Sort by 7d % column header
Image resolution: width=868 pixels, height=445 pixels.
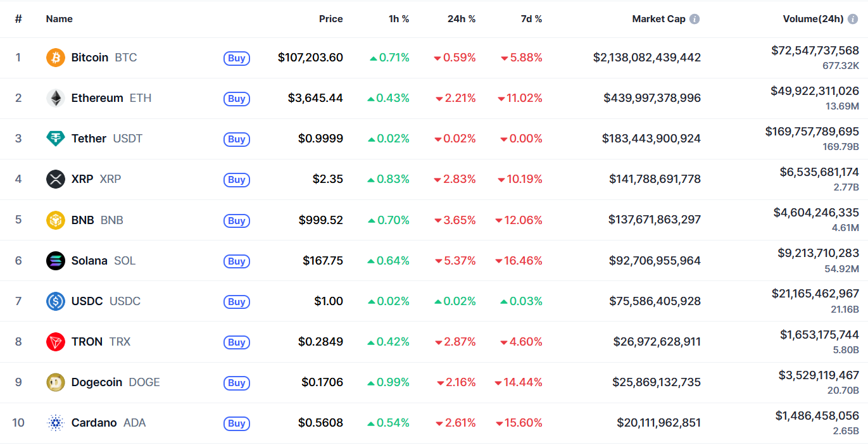point(532,19)
